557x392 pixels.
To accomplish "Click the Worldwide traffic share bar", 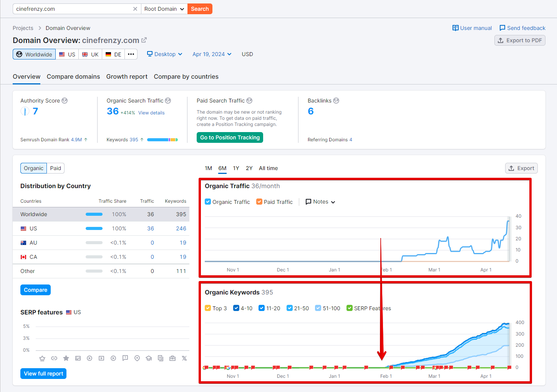I will [x=94, y=214].
